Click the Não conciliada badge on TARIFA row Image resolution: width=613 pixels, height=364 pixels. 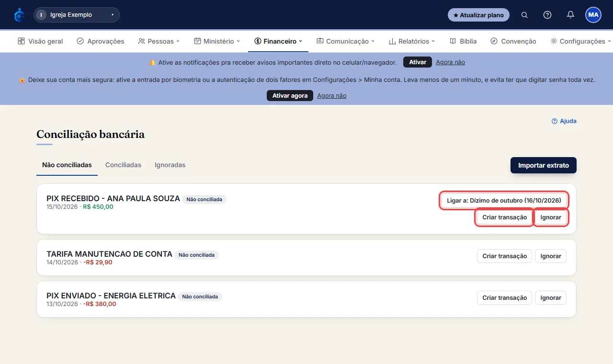196,255
